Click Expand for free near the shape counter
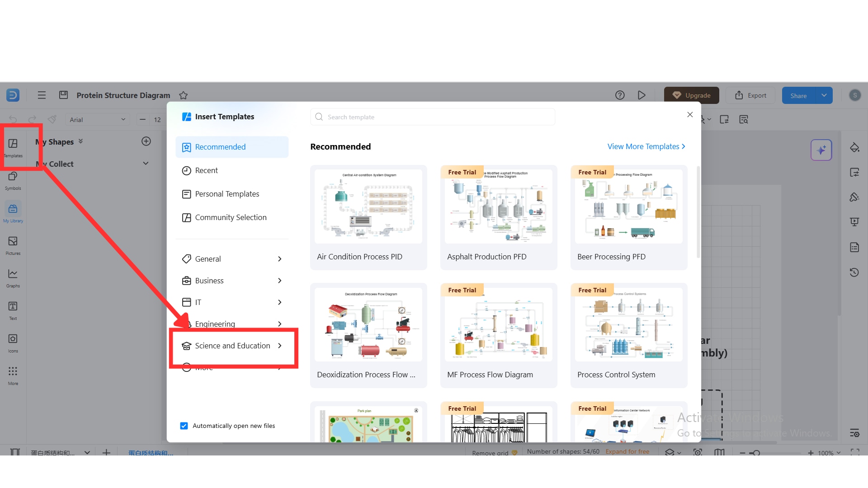This screenshot has width=868, height=488. click(627, 451)
